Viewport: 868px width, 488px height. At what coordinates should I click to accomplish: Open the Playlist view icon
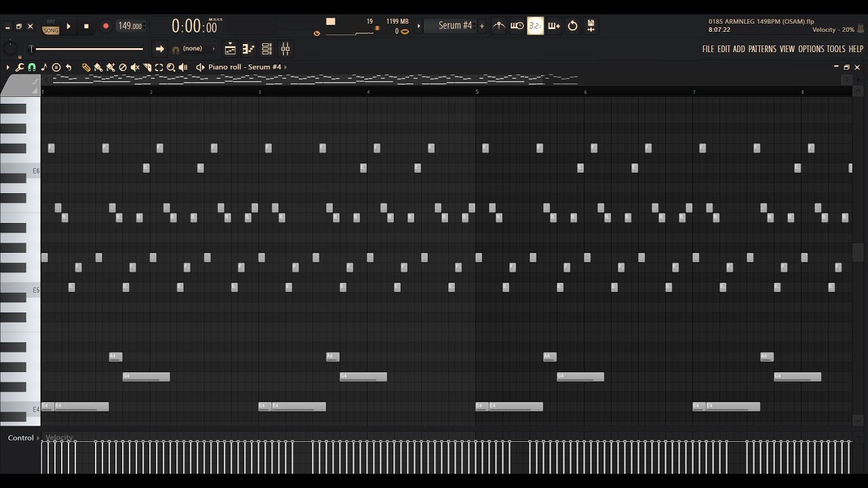230,49
